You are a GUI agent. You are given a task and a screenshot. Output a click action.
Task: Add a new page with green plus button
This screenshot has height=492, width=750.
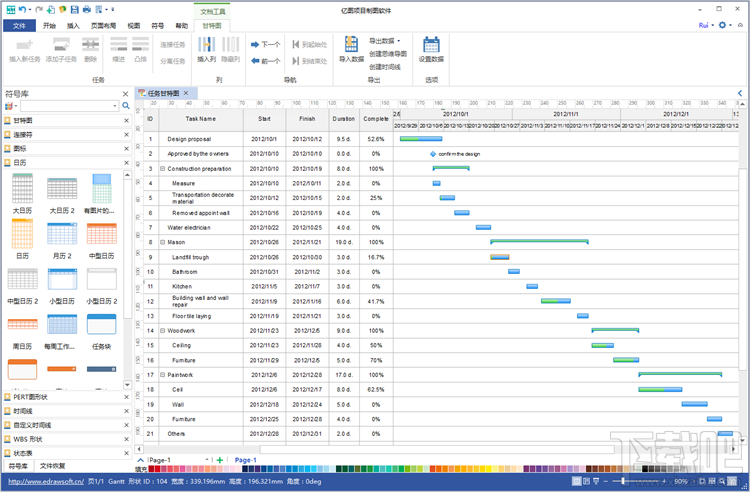(x=220, y=460)
